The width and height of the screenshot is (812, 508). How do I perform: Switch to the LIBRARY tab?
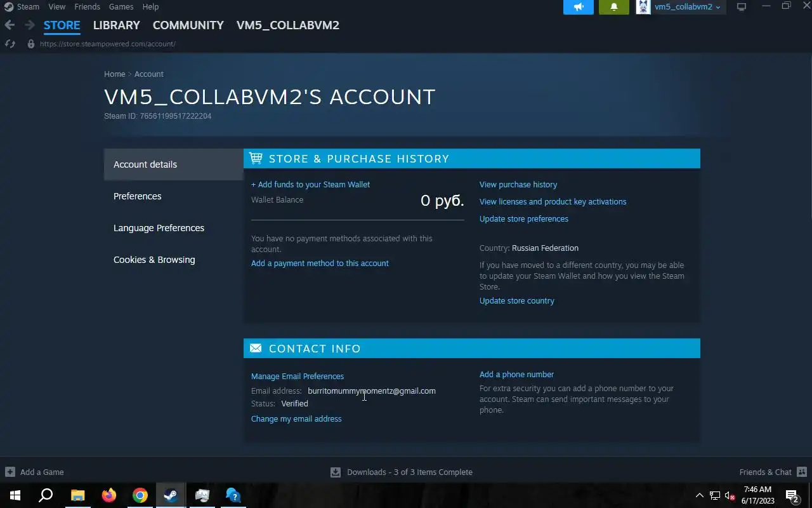pyautogui.click(x=116, y=25)
